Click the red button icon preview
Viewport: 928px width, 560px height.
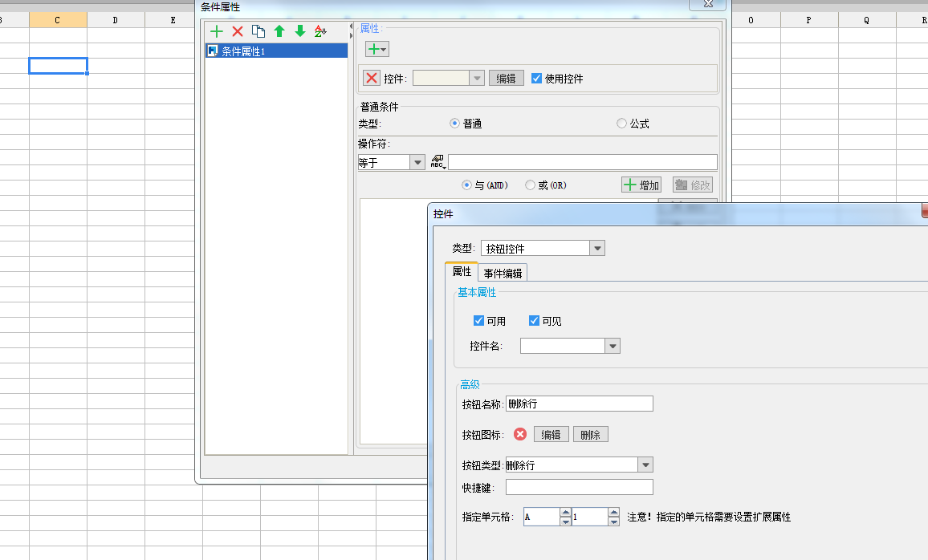point(519,434)
